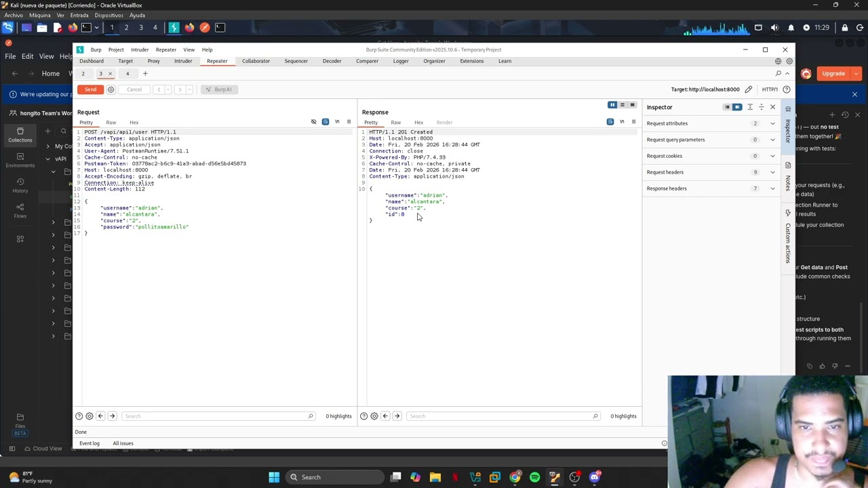Open Postman History sidebar

pos(20,185)
